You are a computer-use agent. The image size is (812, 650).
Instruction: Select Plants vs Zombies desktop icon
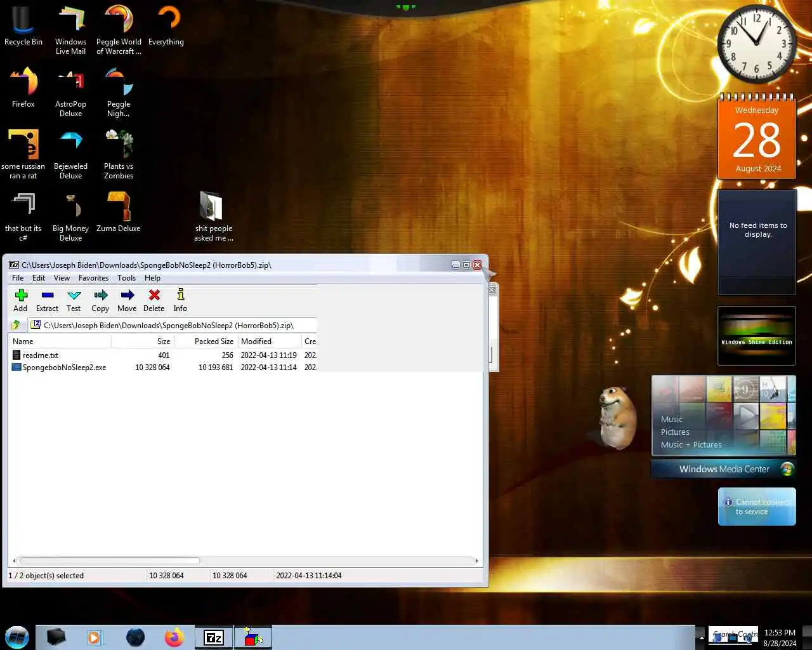pyautogui.click(x=119, y=155)
